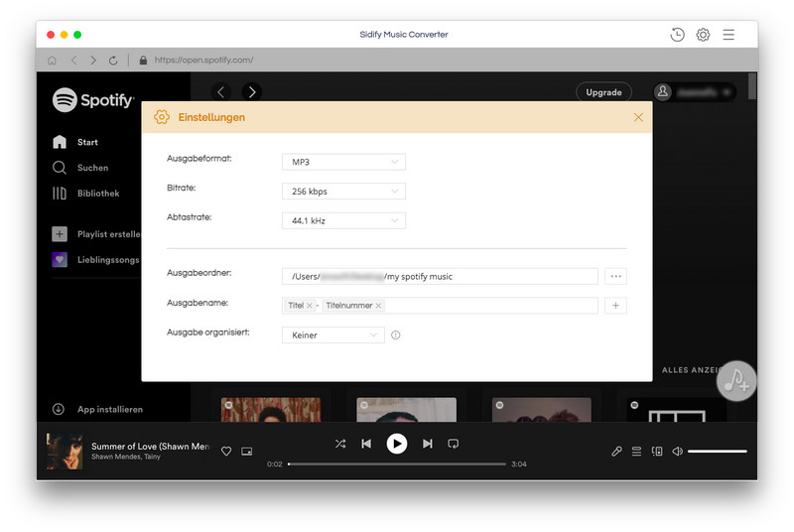This screenshot has height=532, width=794.
Task: Click artist Shawn Mendes, Tainy
Action: click(x=126, y=457)
